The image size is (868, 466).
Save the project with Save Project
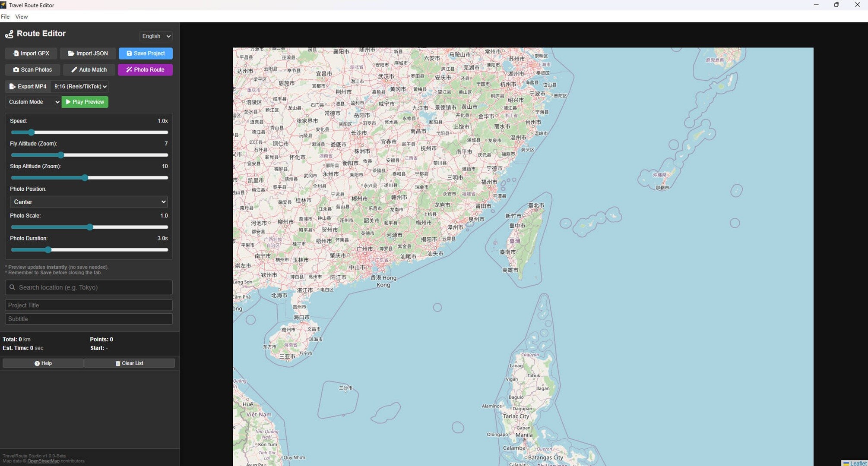pyautogui.click(x=146, y=53)
